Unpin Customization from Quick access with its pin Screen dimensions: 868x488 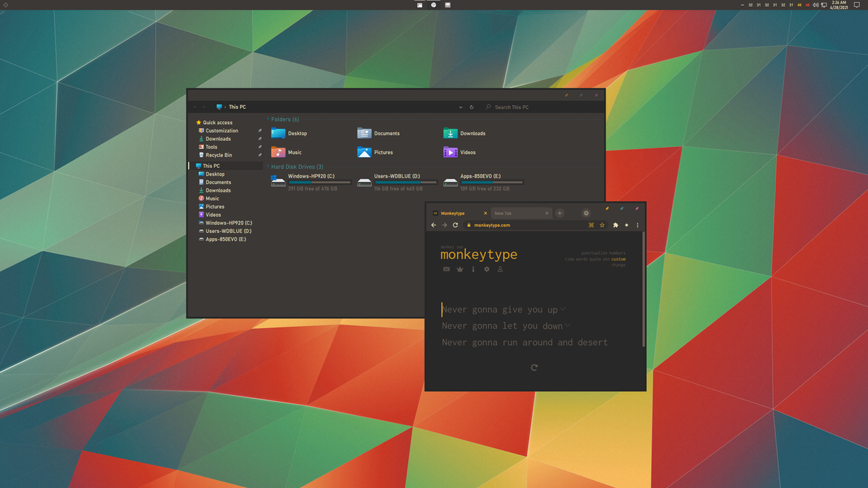[260, 131]
